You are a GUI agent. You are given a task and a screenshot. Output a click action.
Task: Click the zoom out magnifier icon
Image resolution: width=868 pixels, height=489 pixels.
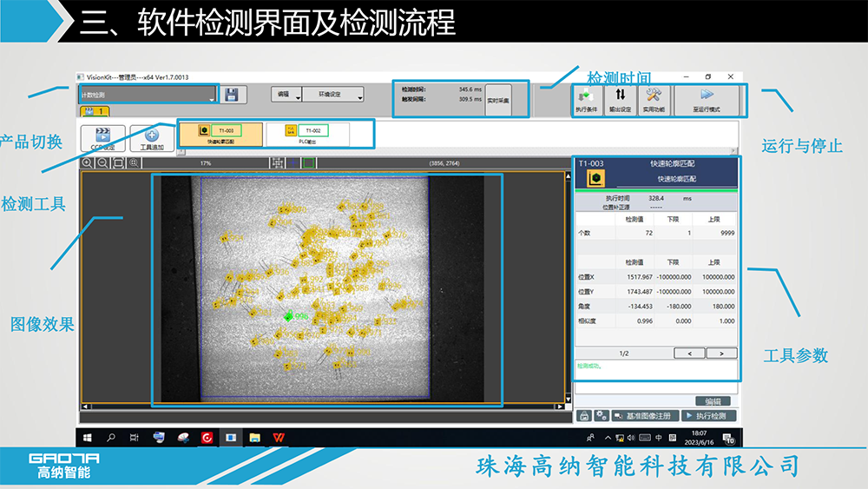click(x=102, y=162)
